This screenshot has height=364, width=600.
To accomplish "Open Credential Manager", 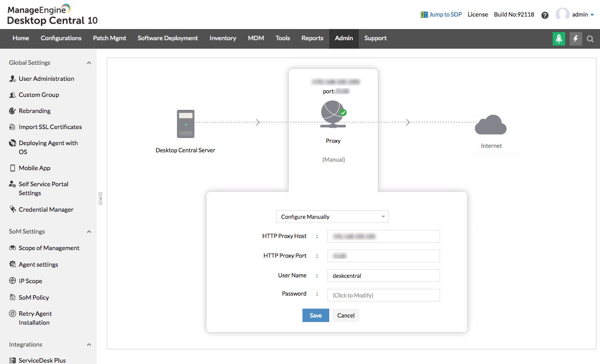I will pos(46,209).
